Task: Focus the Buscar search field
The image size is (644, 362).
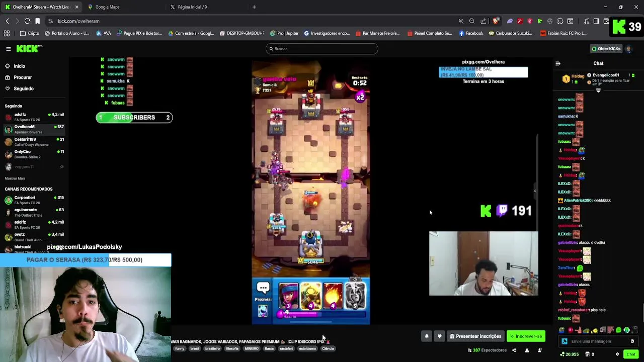Action: click(x=322, y=49)
